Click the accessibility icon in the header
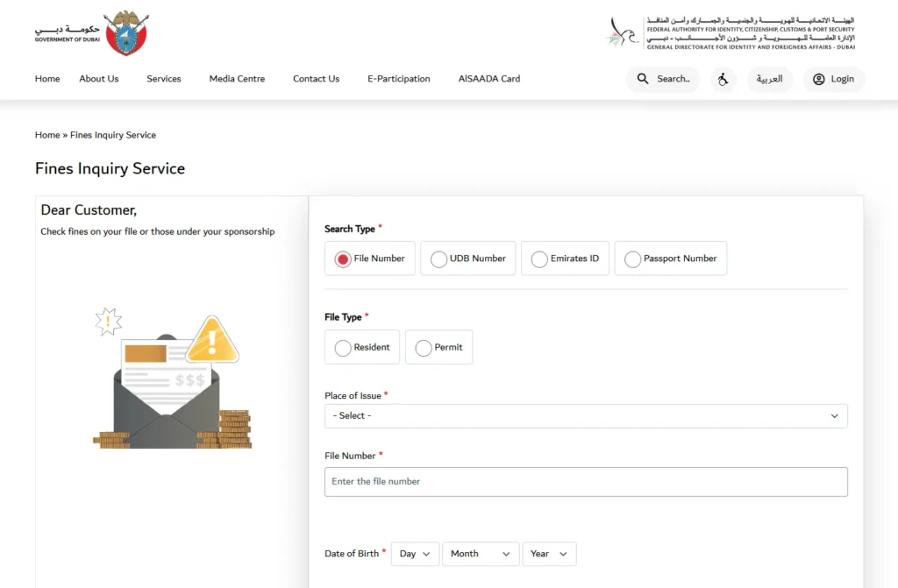Viewport: 898px width, 588px height. (x=722, y=79)
